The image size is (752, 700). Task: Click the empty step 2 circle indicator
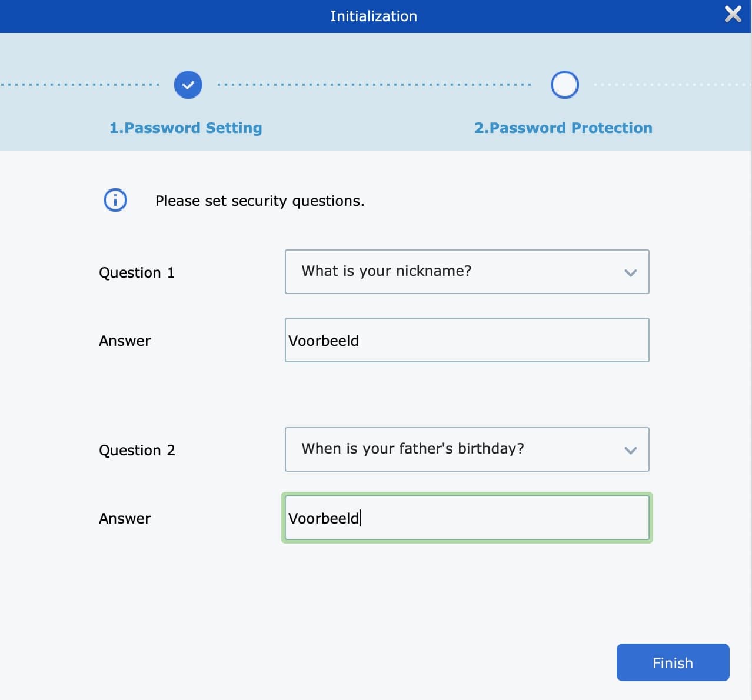pos(564,85)
